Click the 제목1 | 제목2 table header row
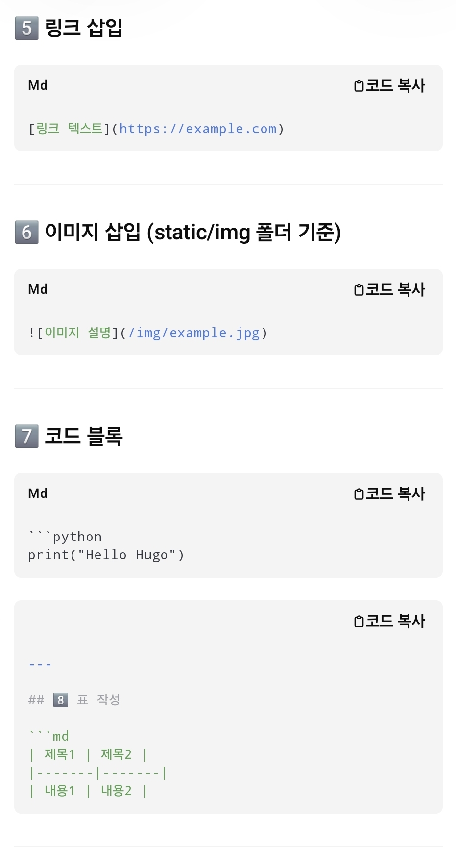Viewport: 456px width, 868px height. 89,754
